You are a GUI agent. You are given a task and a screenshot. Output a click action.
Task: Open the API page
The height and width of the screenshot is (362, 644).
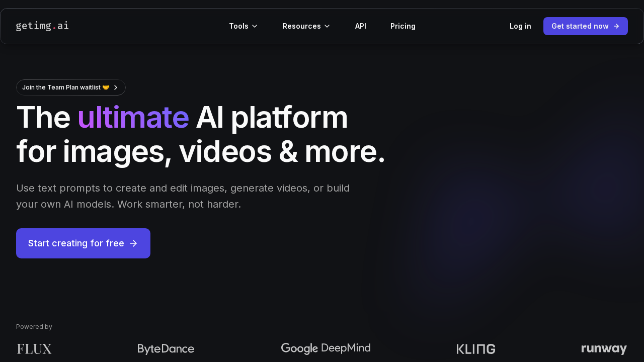pos(361,26)
